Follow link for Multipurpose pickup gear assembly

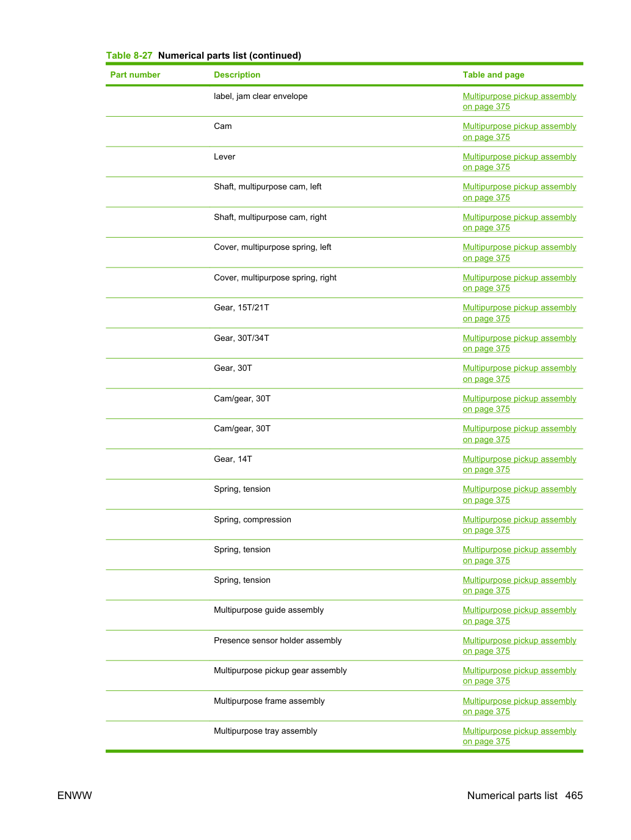tap(519, 676)
